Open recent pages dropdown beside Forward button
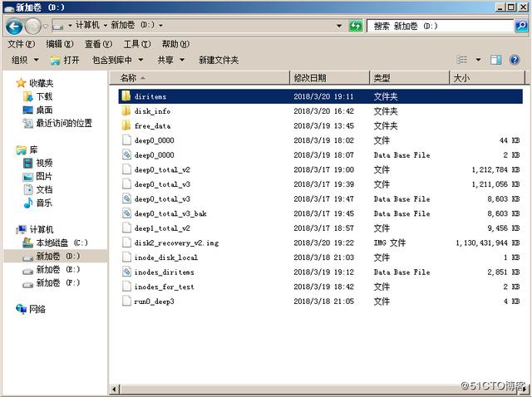 [45, 26]
